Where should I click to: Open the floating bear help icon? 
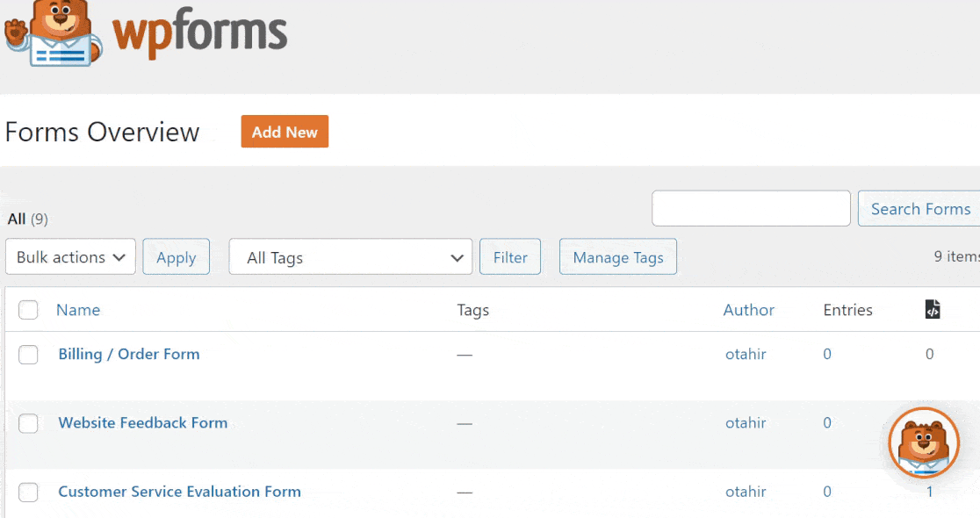coord(924,442)
